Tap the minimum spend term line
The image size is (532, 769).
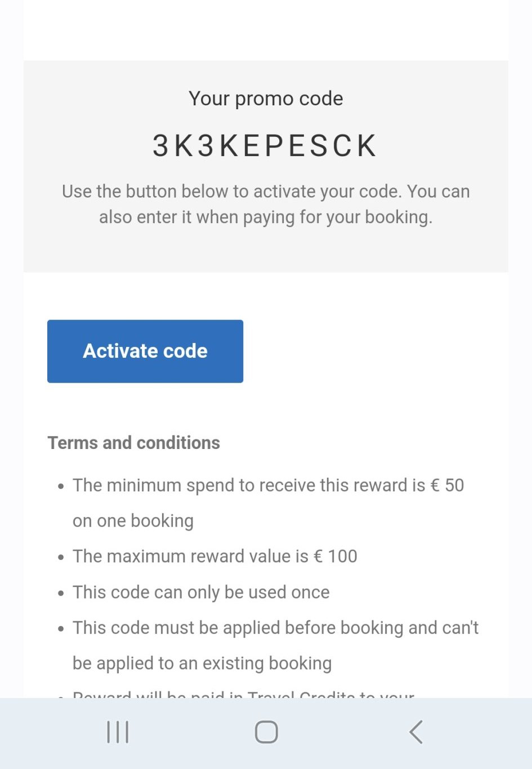tap(268, 485)
